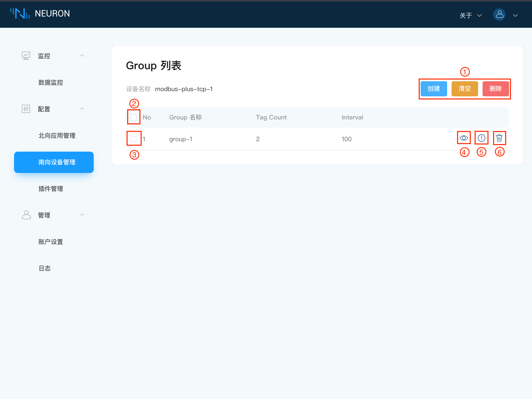The image size is (532, 399).
Task: Click the Interval value 100
Action: point(347,139)
